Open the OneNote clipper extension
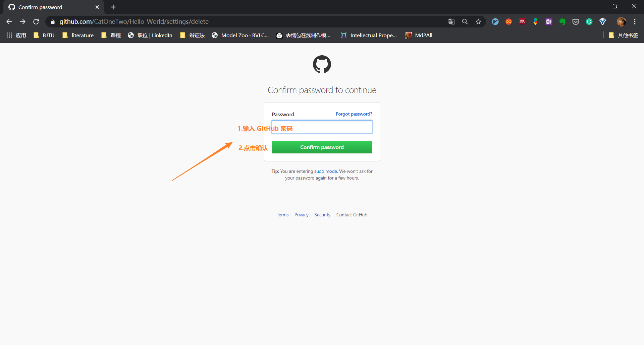The width and height of the screenshot is (644, 345). pyautogui.click(x=549, y=22)
